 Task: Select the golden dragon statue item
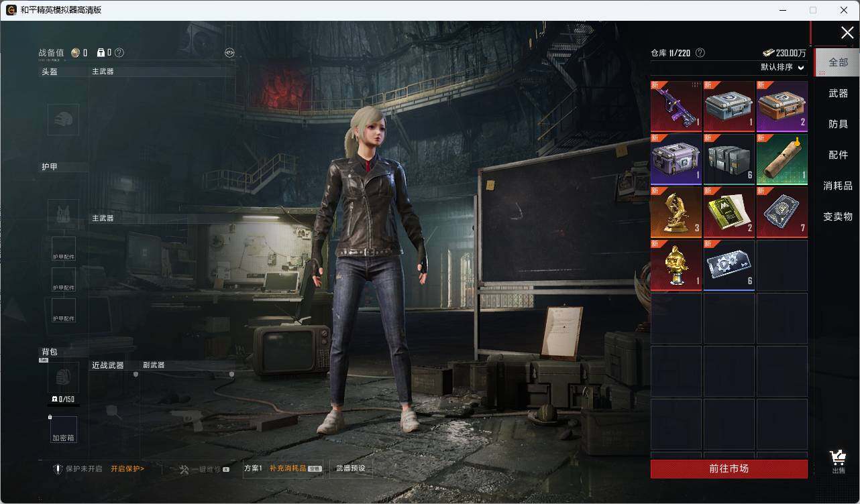tap(676, 212)
